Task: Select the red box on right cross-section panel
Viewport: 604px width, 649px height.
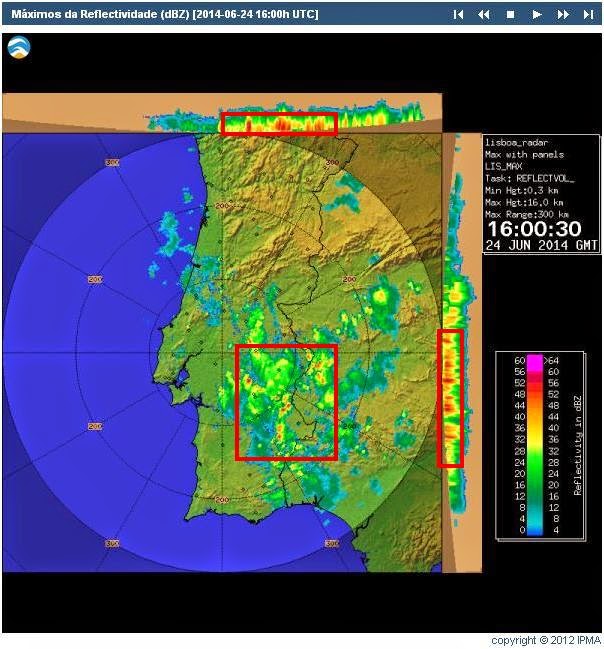Action: pyautogui.click(x=450, y=398)
